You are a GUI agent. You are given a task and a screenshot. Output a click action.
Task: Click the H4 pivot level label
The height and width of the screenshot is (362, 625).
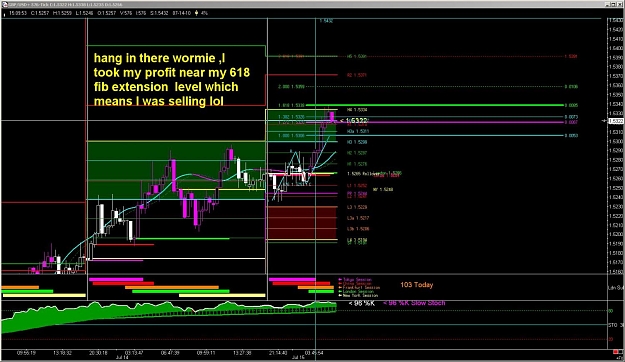tap(357, 110)
